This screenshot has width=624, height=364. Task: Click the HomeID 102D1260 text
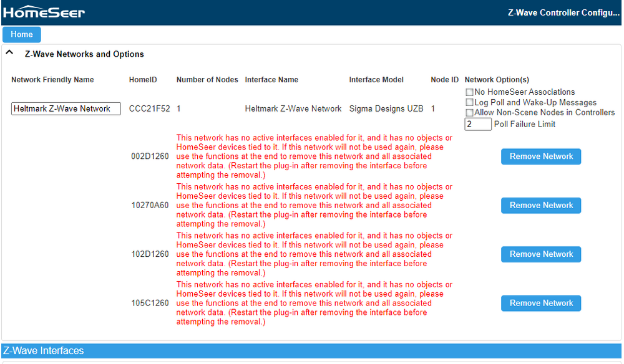pos(150,254)
